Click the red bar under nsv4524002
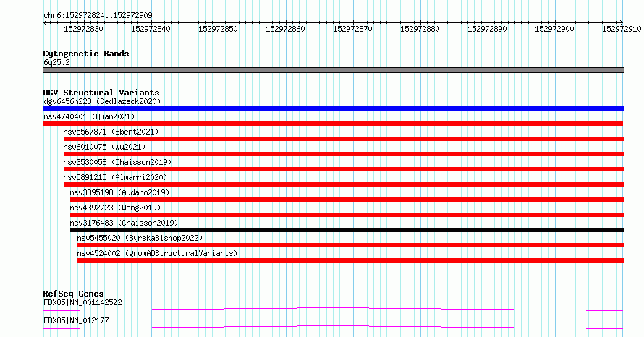Viewport: 644px width, 337px height. click(351, 260)
